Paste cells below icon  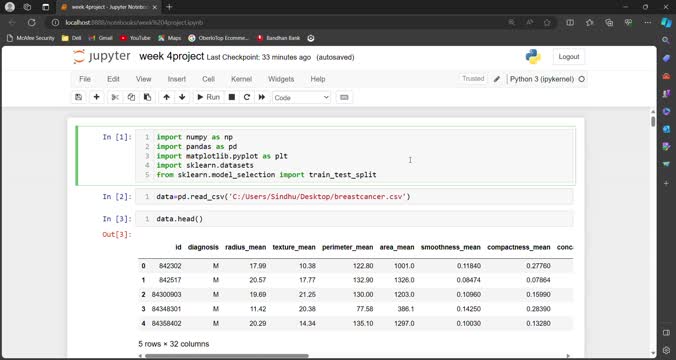pos(147,97)
